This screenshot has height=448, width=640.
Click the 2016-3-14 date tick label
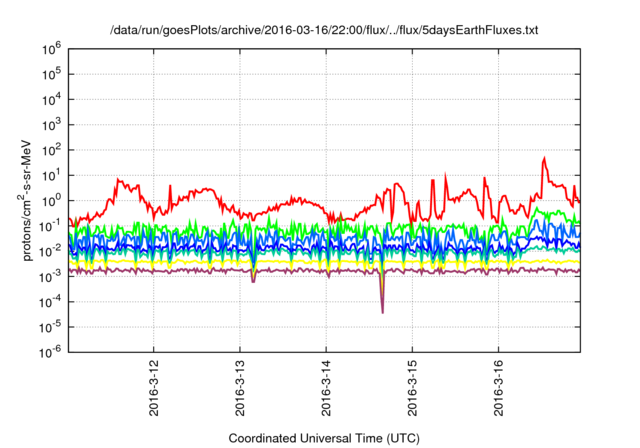326,388
